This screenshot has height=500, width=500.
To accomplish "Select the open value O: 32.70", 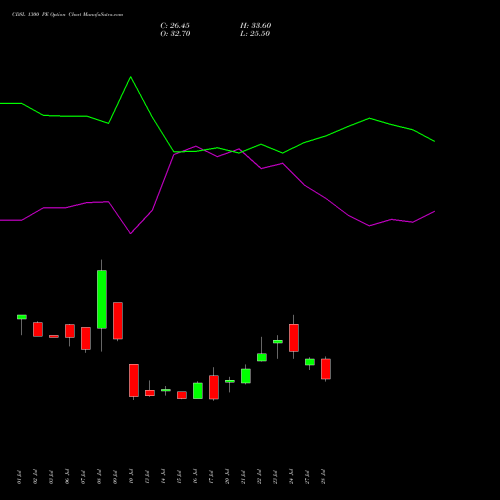I will 175,34.
